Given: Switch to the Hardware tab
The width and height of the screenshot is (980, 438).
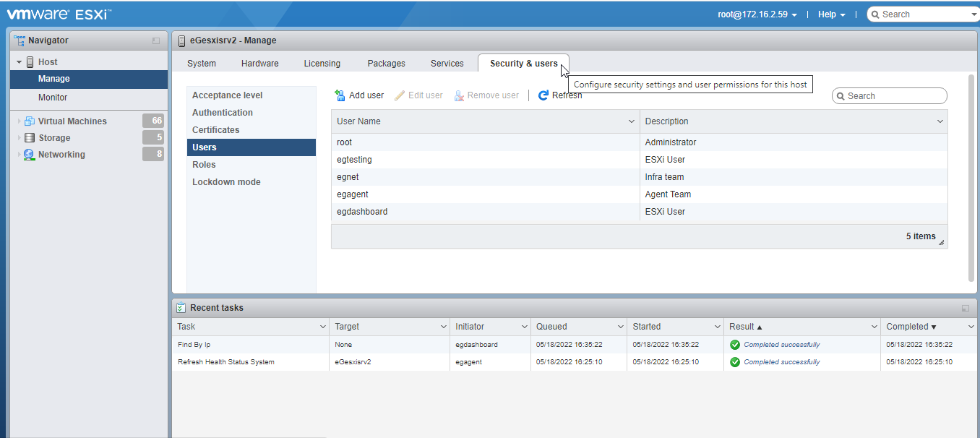Looking at the screenshot, I should 260,64.
